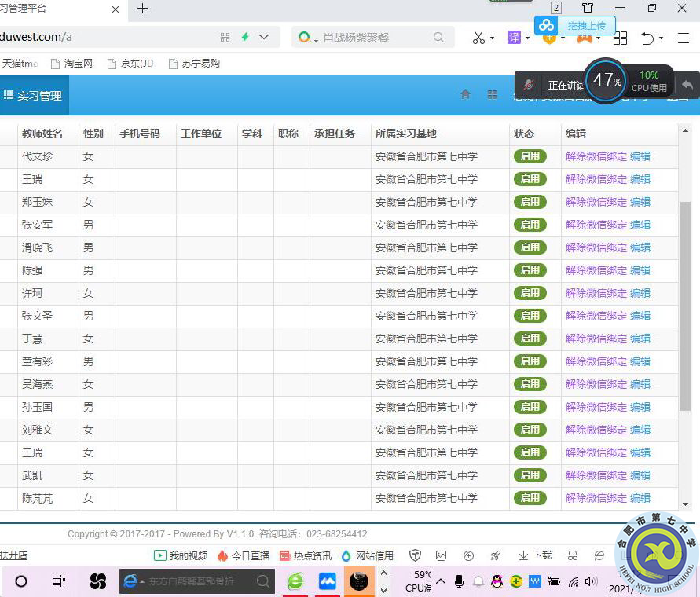Screen dimensions: 700x597
Task: Expand the dropdown next to the undo arrow
Action: (x=668, y=39)
